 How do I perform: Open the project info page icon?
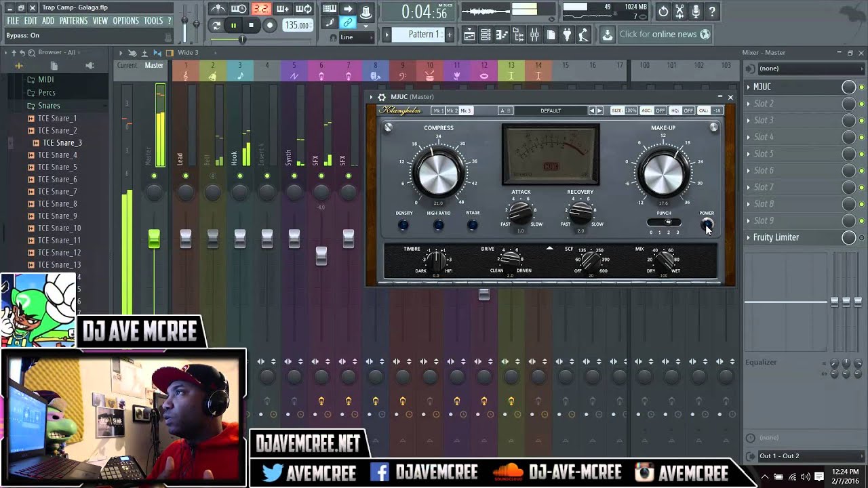pyautogui.click(x=551, y=35)
